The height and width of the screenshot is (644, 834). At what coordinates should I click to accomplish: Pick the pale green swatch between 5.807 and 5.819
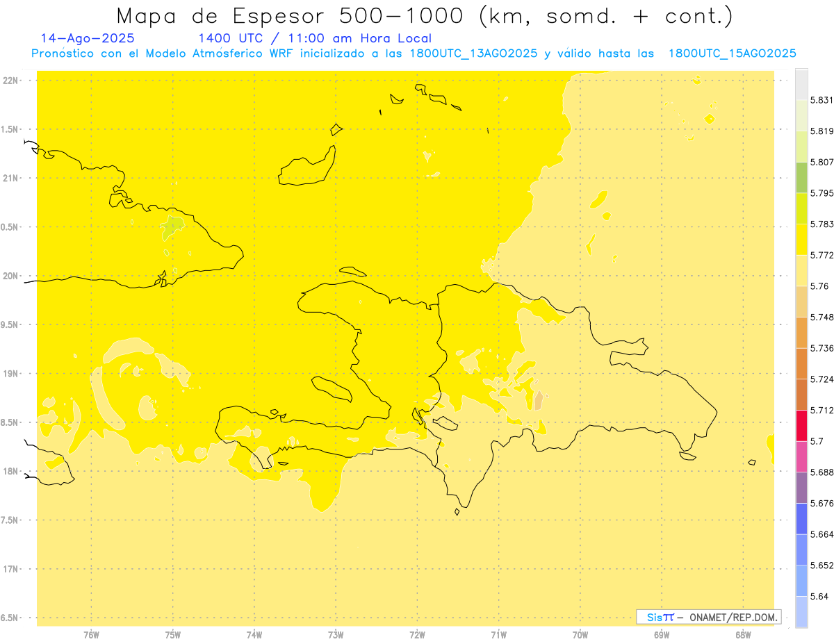(801, 146)
